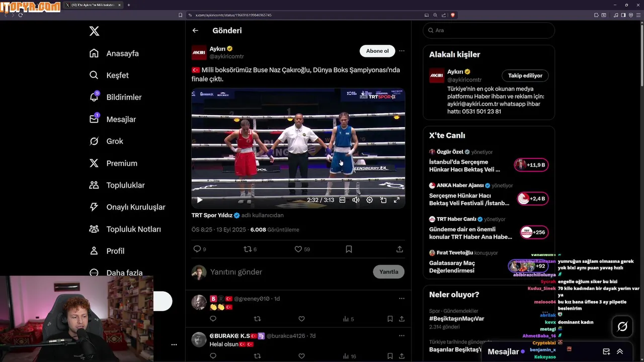644x362 pixels.
Task: Mute the video volume
Action: pos(356,200)
